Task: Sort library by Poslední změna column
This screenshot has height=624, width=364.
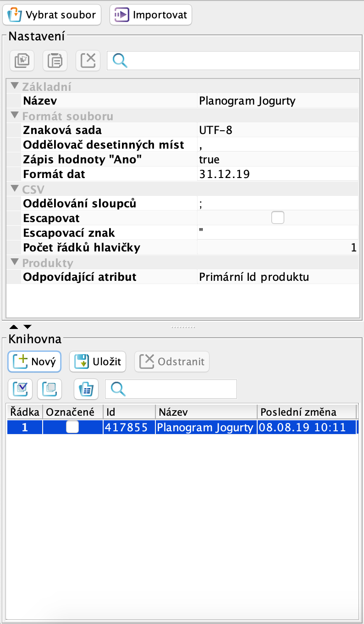Action: [306, 412]
